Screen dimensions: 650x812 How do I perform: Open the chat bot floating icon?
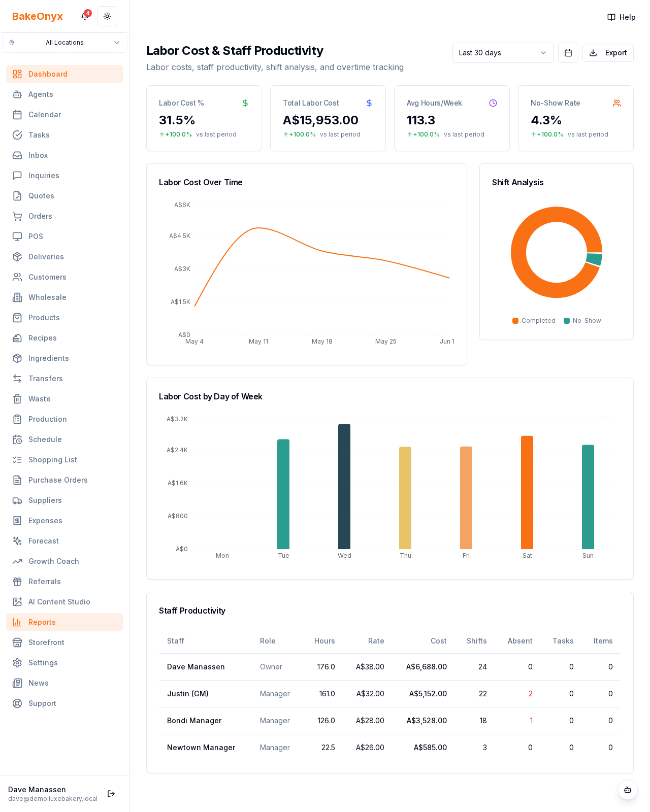[x=628, y=790]
